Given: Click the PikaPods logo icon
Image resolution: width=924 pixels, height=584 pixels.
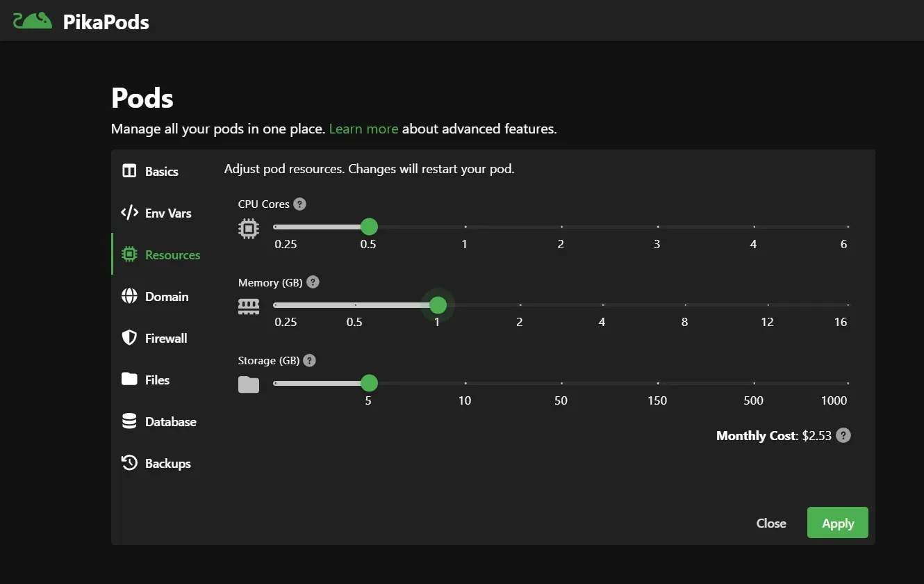Looking at the screenshot, I should pos(33,20).
